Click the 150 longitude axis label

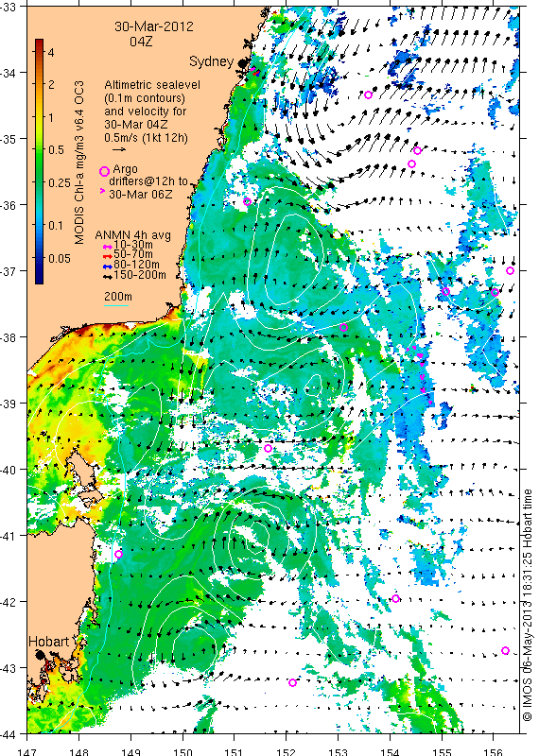point(183,751)
